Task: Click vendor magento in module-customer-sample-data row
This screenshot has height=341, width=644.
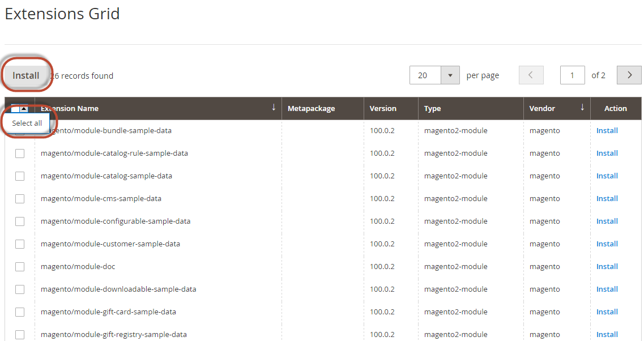Action: 545,244
